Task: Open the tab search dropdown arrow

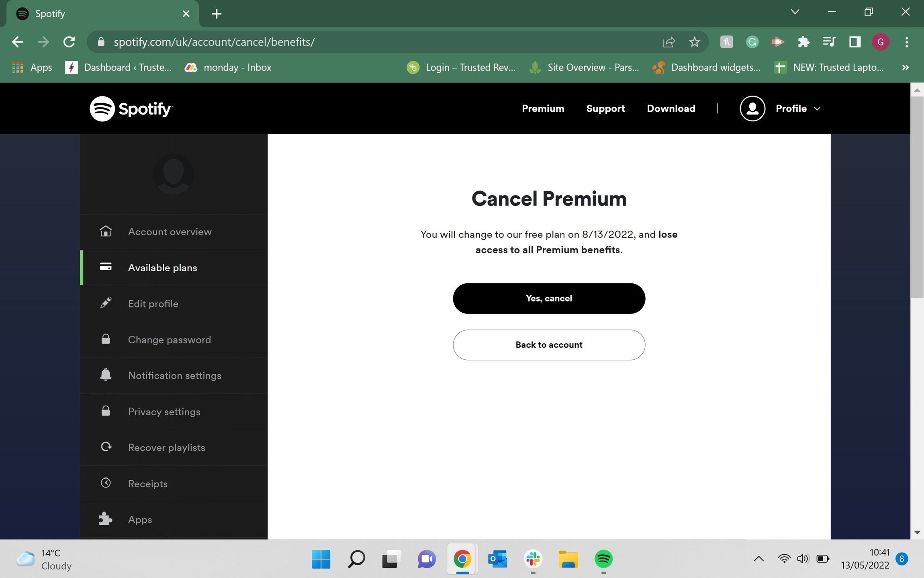Action: [795, 12]
